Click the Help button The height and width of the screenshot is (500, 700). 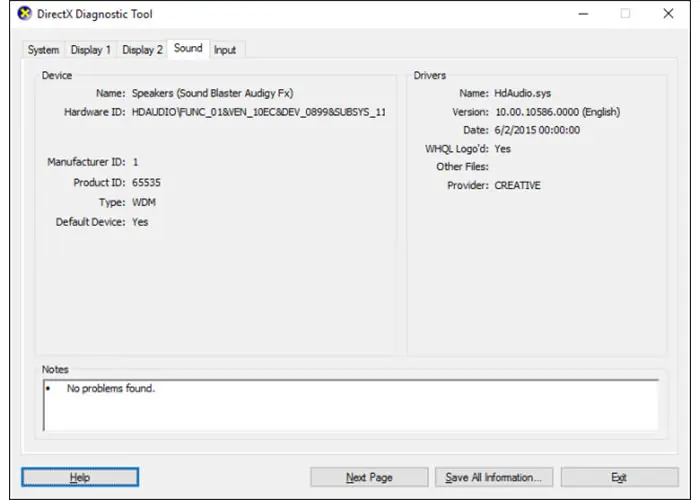click(x=80, y=477)
